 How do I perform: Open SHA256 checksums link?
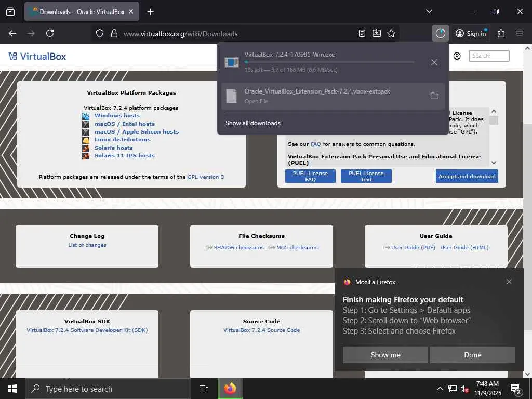[238, 248]
